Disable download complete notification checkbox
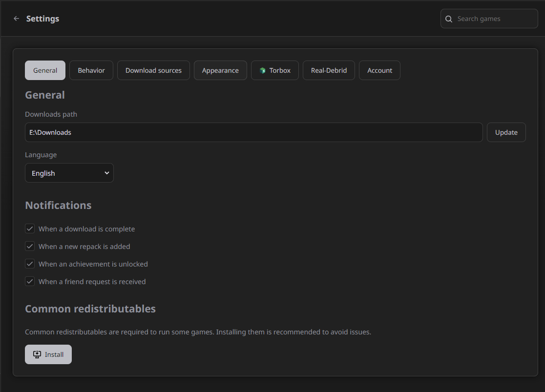 [30, 229]
